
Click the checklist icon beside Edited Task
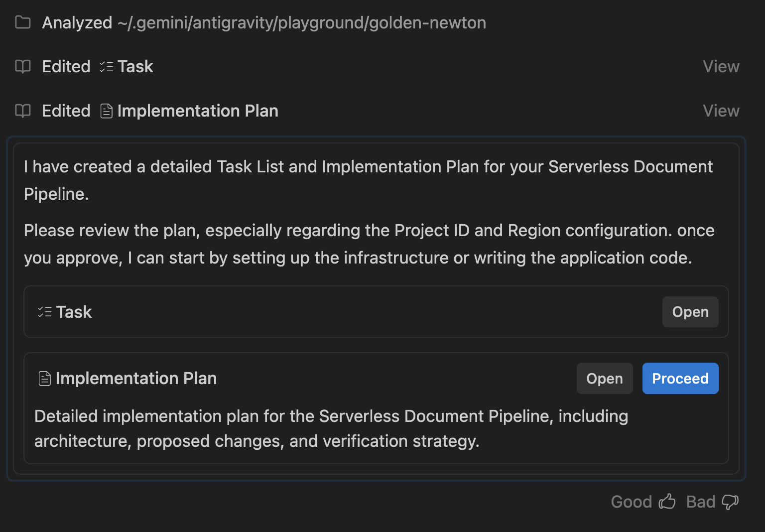(106, 67)
